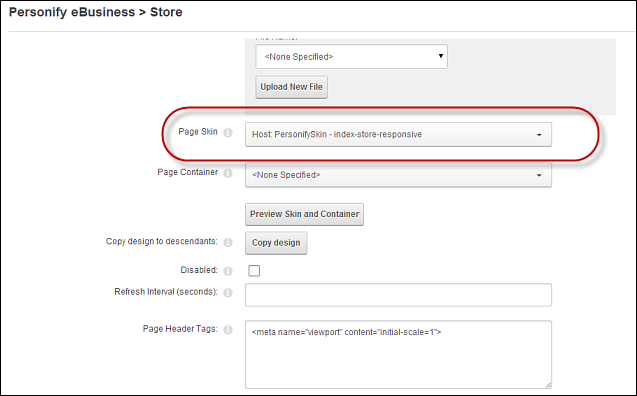Click the Page Header Tags textarea resize grip
Screen dimensions: 637x396
(548, 385)
